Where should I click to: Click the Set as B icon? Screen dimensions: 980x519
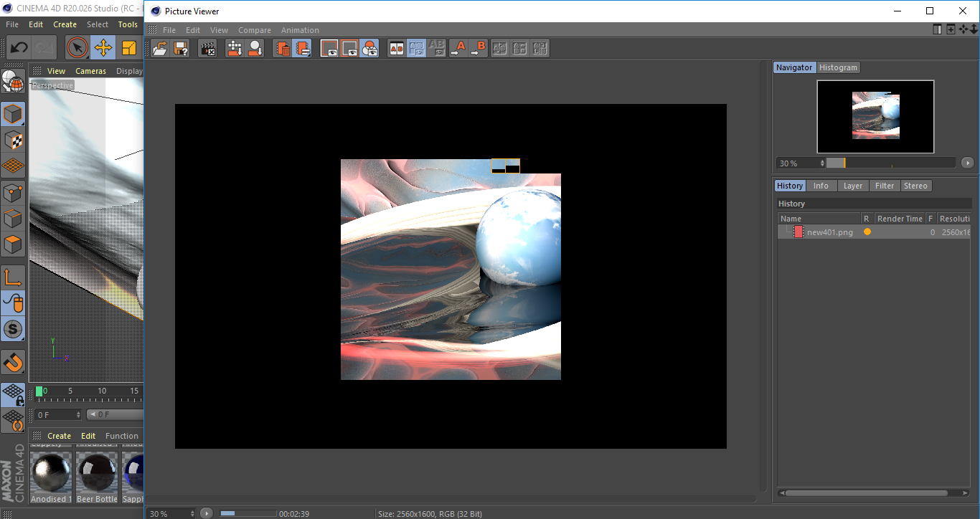pos(479,48)
